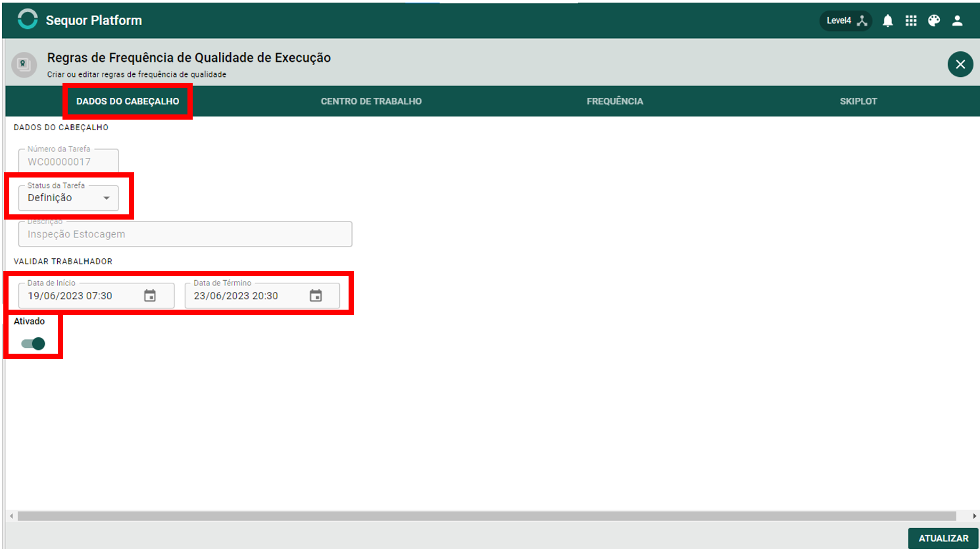
Task: Open calendar picker for Data de Término
Action: 316,296
